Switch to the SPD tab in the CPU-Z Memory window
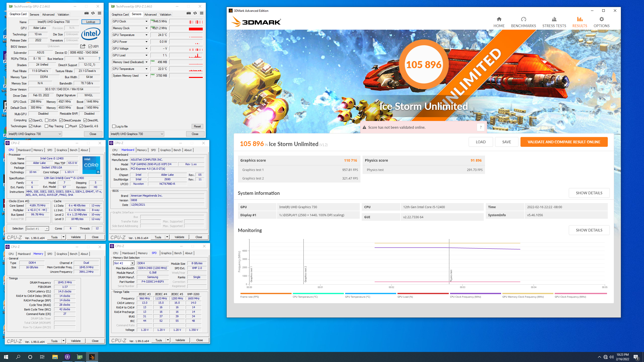Image resolution: width=644 pixels, height=362 pixels. point(50,254)
